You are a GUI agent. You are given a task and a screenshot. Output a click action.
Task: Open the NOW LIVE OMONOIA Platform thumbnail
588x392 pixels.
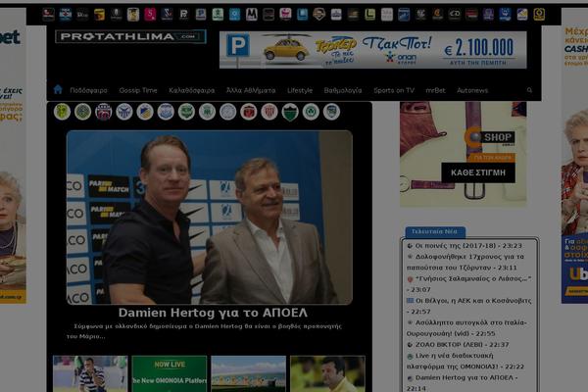click(x=170, y=374)
